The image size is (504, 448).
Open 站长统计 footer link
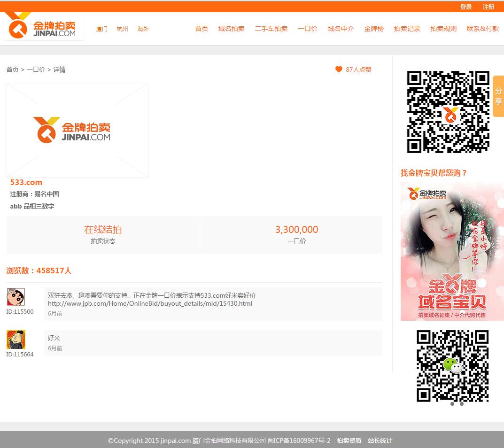point(380,440)
